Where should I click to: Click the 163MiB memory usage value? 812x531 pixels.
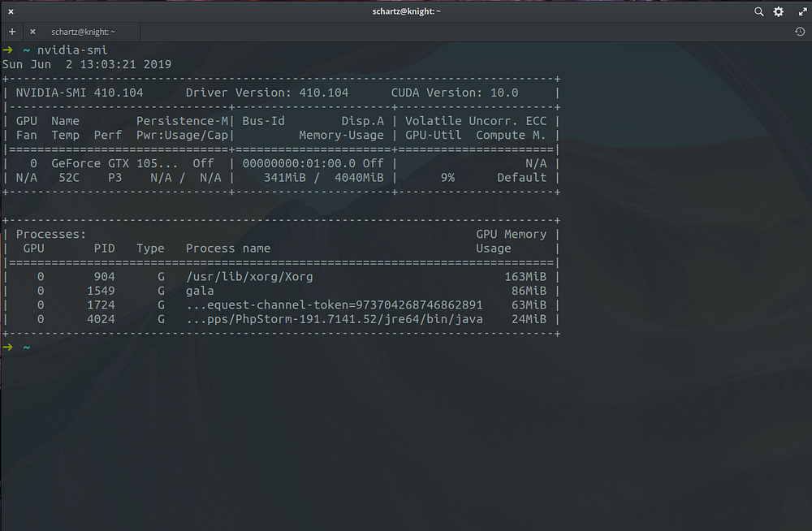pyautogui.click(x=525, y=277)
